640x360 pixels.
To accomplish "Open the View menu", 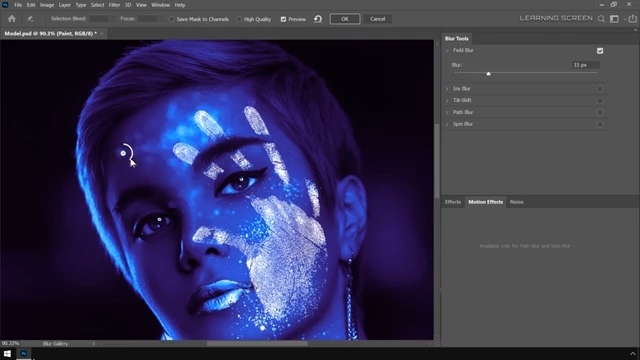I will pos(141,5).
